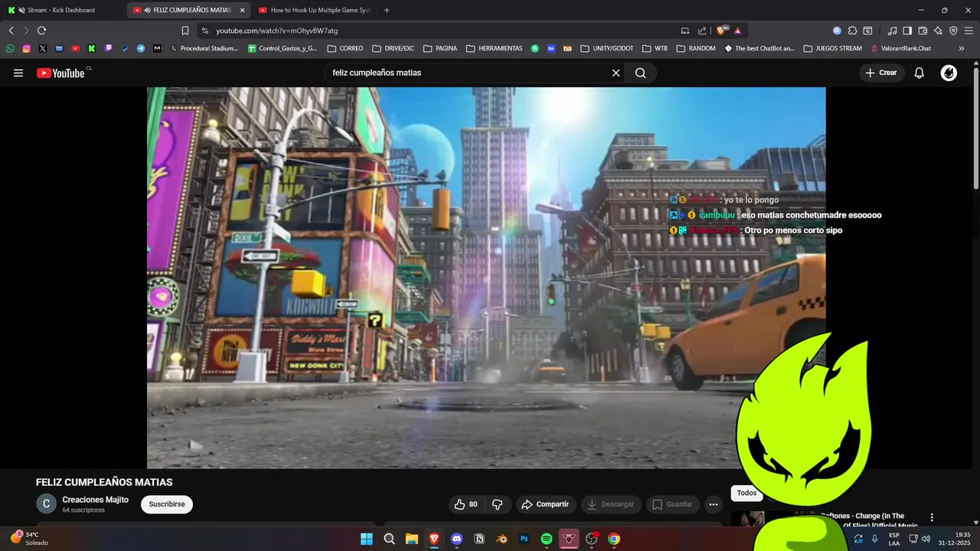The height and width of the screenshot is (551, 980).
Task: Open a new browser tab
Action: [387, 10]
